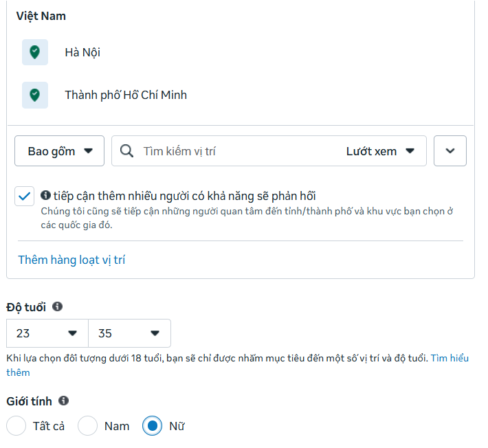Expand the chevron button next to search

pyautogui.click(x=450, y=151)
